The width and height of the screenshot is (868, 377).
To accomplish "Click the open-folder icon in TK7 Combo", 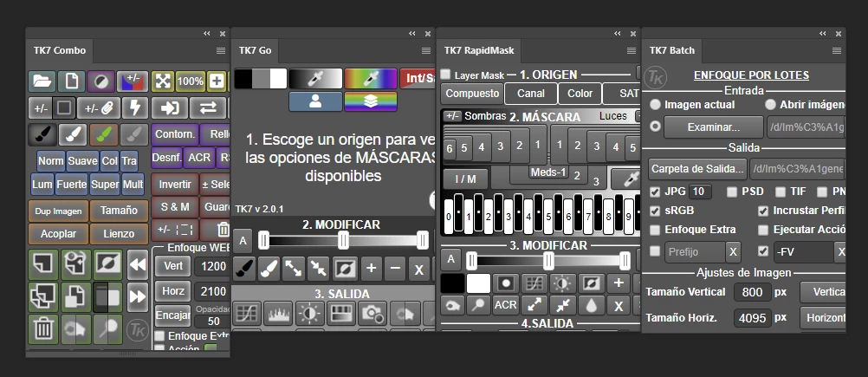I will click(42, 81).
